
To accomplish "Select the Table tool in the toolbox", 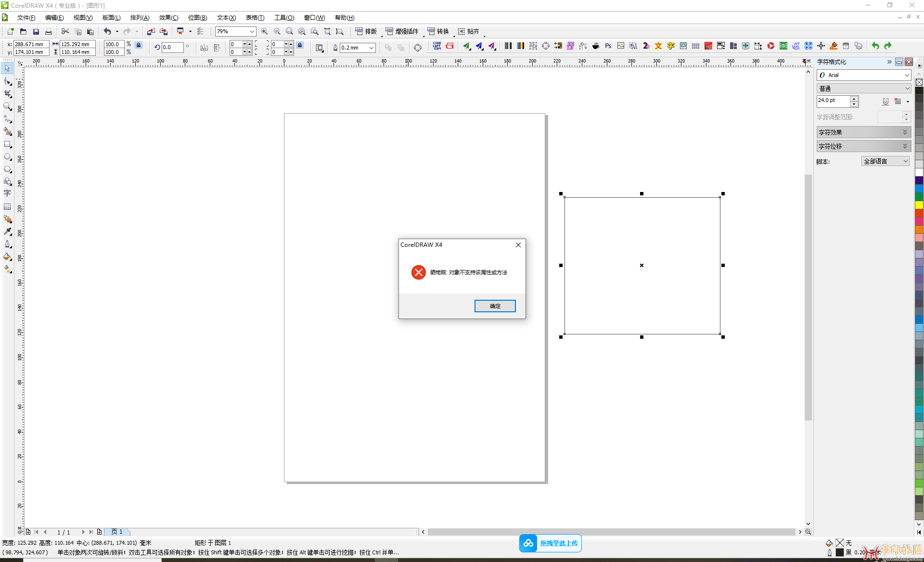I will (7, 206).
